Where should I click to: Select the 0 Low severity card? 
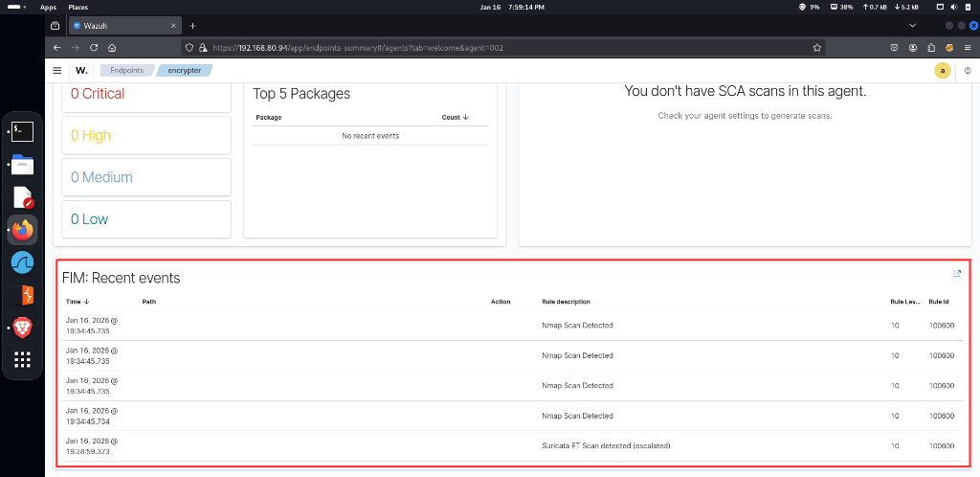(146, 218)
